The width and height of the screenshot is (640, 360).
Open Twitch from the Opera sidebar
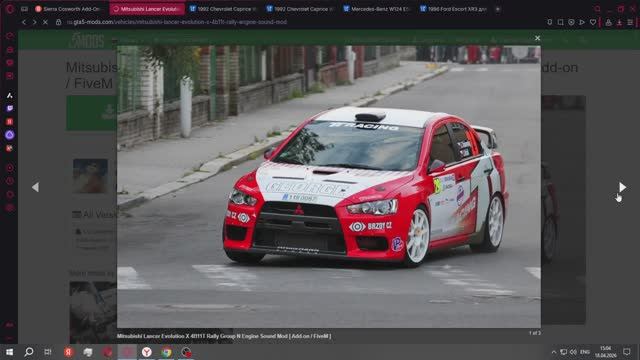10,109
